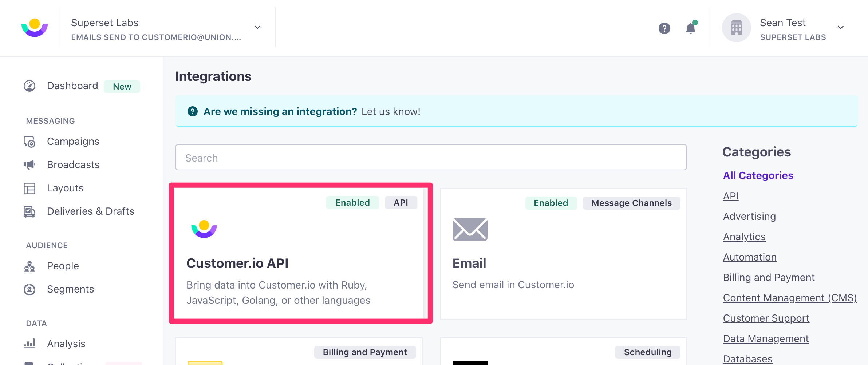Click the Deliveries & Drafts icon
868x365 pixels.
click(29, 211)
